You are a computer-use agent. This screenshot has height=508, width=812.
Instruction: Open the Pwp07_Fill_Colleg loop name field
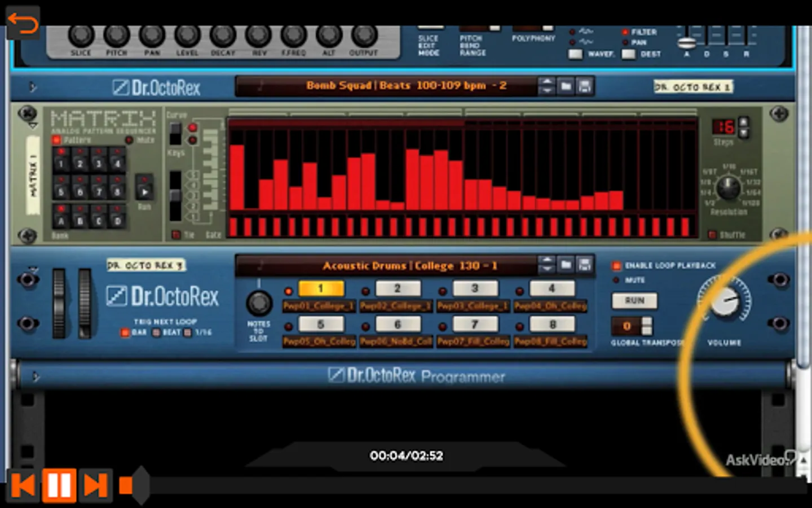click(x=474, y=341)
